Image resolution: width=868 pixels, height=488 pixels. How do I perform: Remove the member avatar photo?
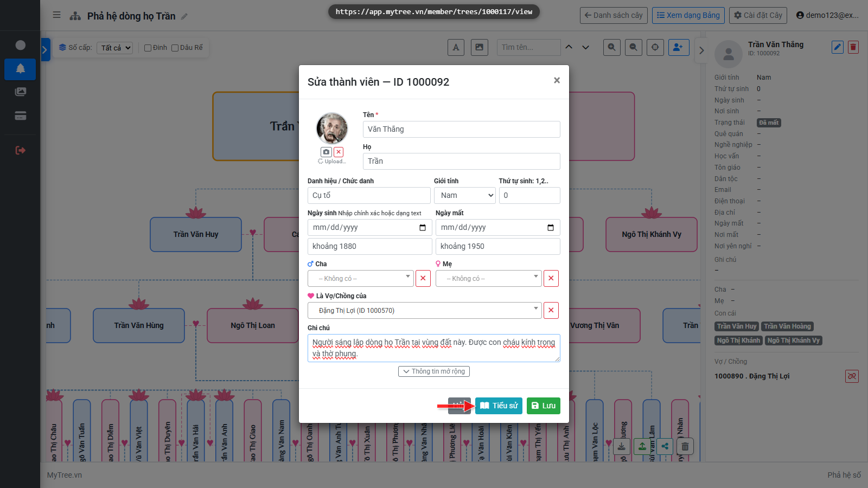[x=339, y=152]
